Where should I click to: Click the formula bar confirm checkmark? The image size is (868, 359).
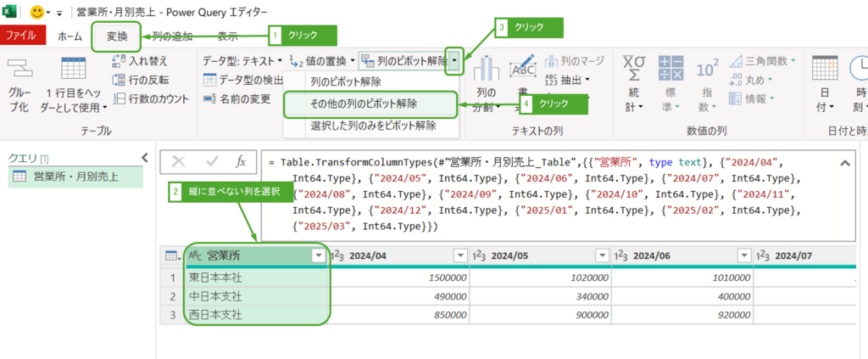click(x=211, y=162)
